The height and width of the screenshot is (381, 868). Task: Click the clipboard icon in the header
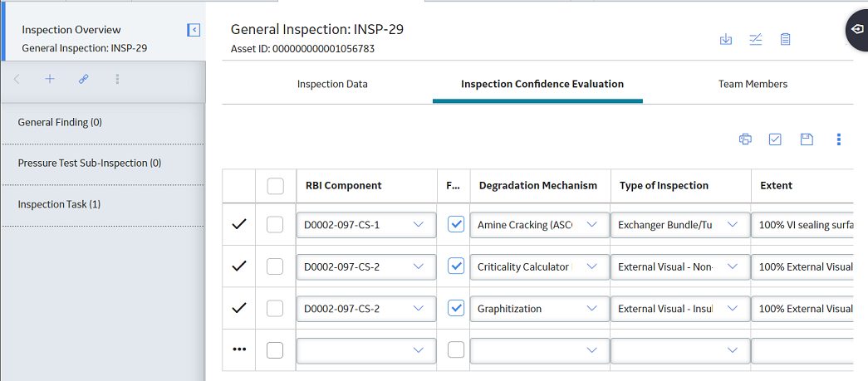tap(785, 39)
